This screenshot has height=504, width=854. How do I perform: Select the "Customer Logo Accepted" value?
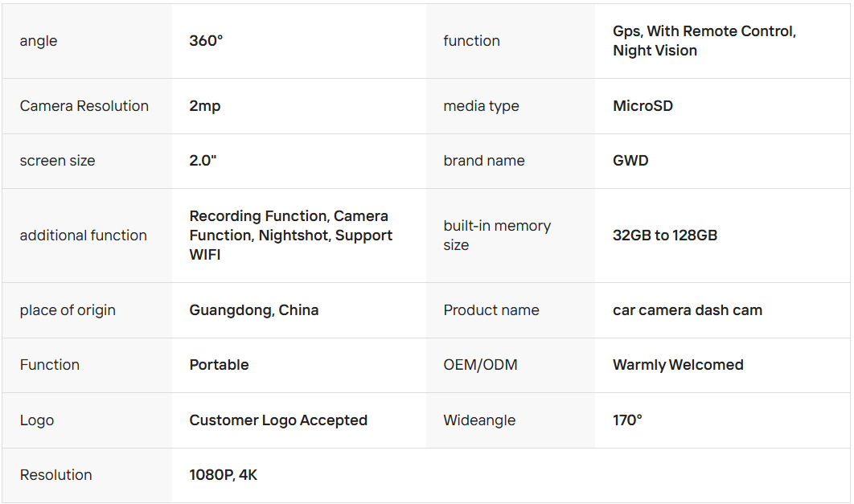pos(278,420)
